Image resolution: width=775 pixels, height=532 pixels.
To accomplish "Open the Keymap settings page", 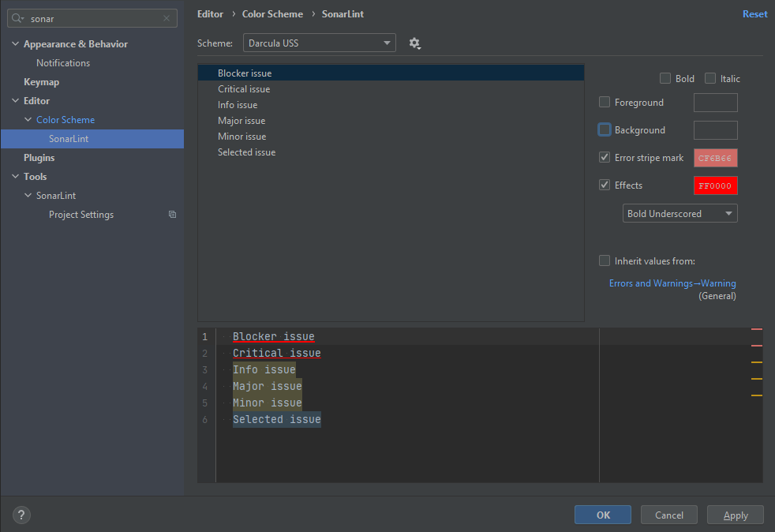I will pos(41,82).
